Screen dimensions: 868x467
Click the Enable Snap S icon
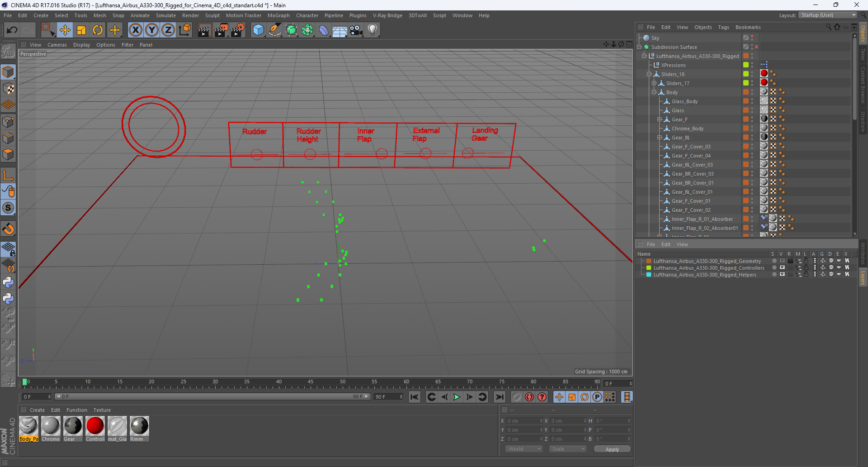(x=8, y=208)
